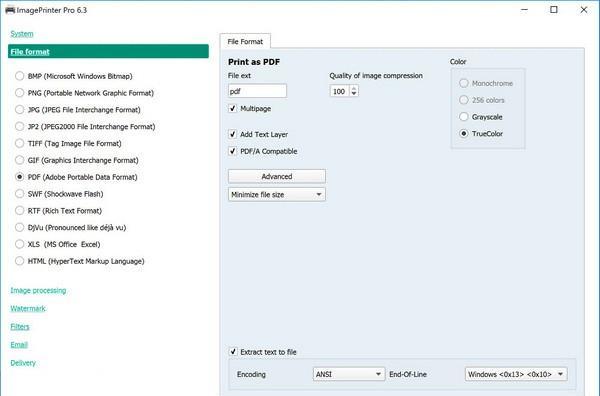Switch to the File Format tab
Image resolution: width=600 pixels, height=396 pixels.
click(245, 41)
